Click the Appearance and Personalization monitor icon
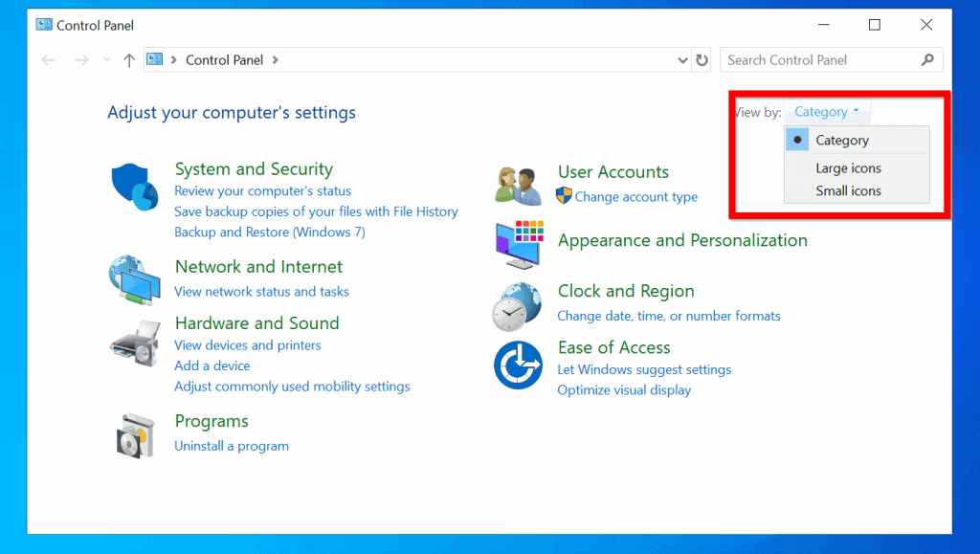980x554 pixels. 520,244
